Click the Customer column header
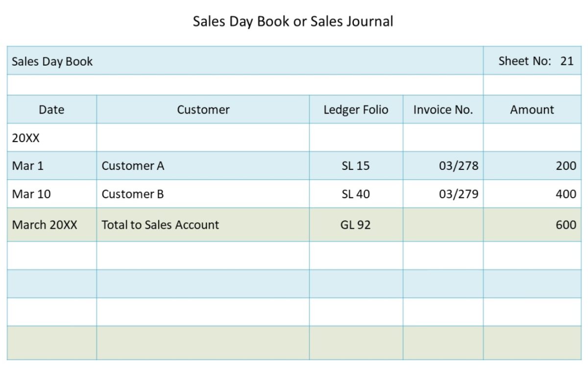 (203, 109)
